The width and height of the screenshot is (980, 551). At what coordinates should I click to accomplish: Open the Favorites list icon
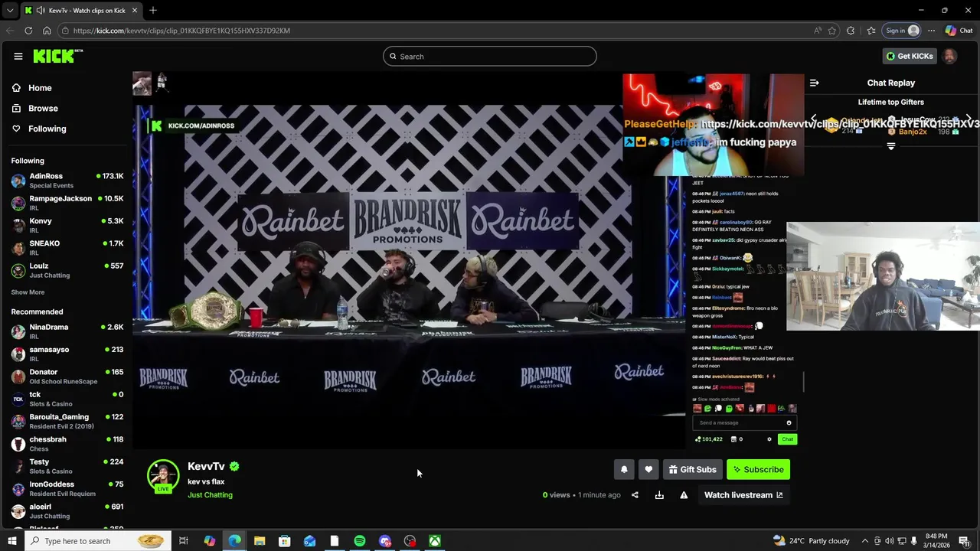(871, 31)
